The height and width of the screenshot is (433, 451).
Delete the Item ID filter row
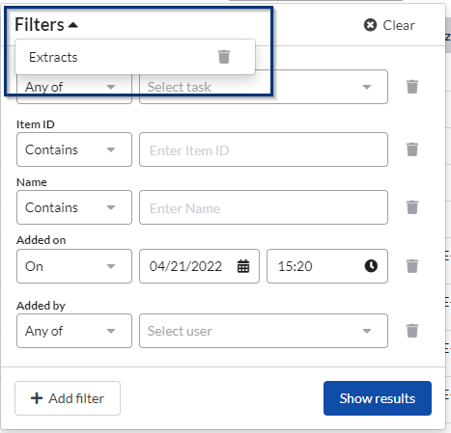coord(412,149)
